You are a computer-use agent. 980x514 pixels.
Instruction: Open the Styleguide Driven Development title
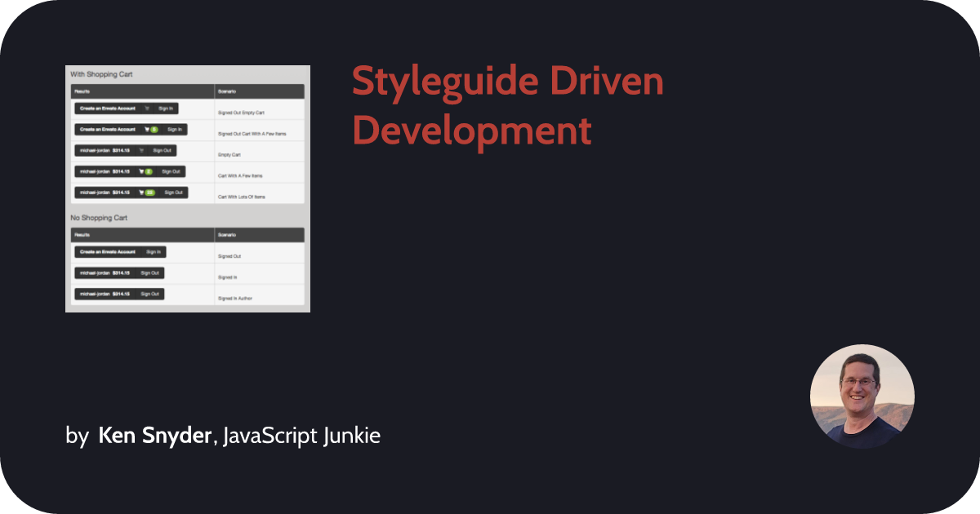[x=506, y=104]
